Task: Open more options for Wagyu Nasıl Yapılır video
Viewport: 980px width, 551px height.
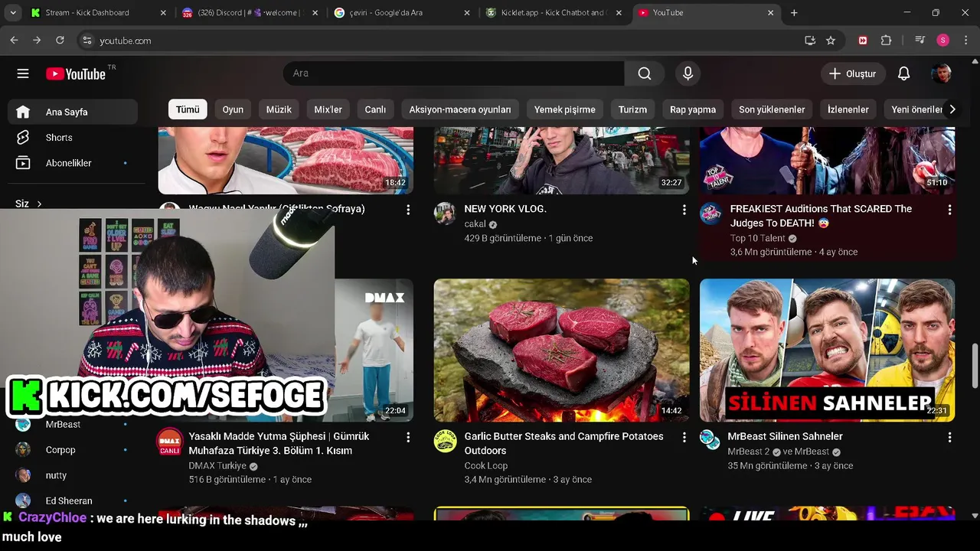Action: click(408, 210)
